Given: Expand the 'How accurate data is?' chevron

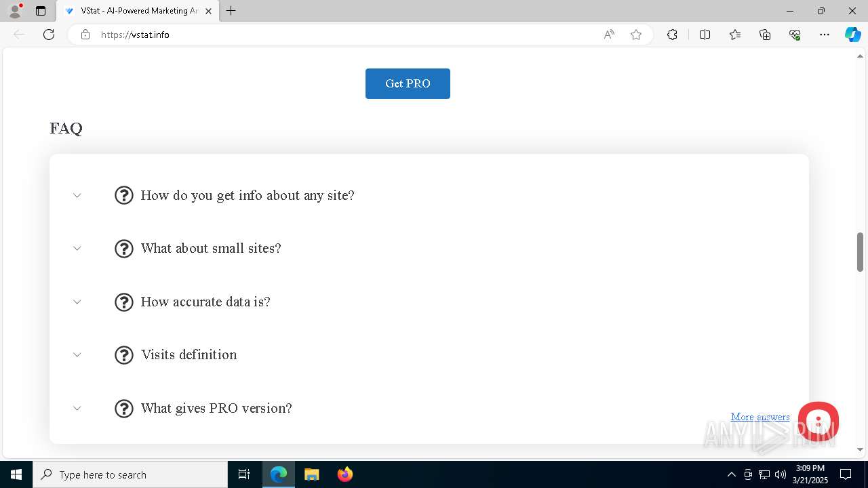Looking at the screenshot, I should [77, 302].
